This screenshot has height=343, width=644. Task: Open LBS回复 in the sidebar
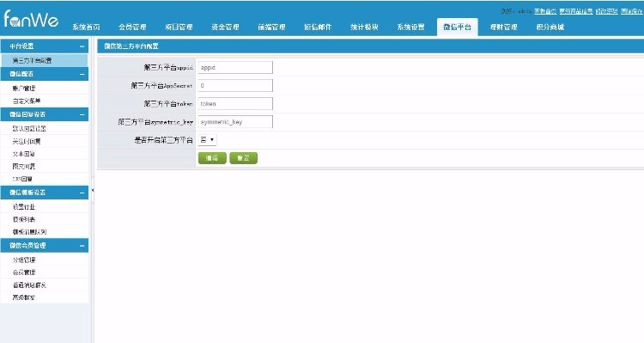coord(22,179)
